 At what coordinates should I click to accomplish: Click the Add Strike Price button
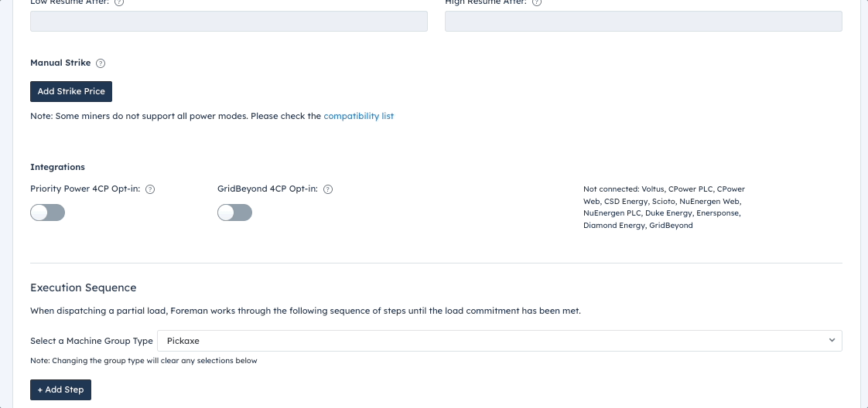tap(71, 91)
